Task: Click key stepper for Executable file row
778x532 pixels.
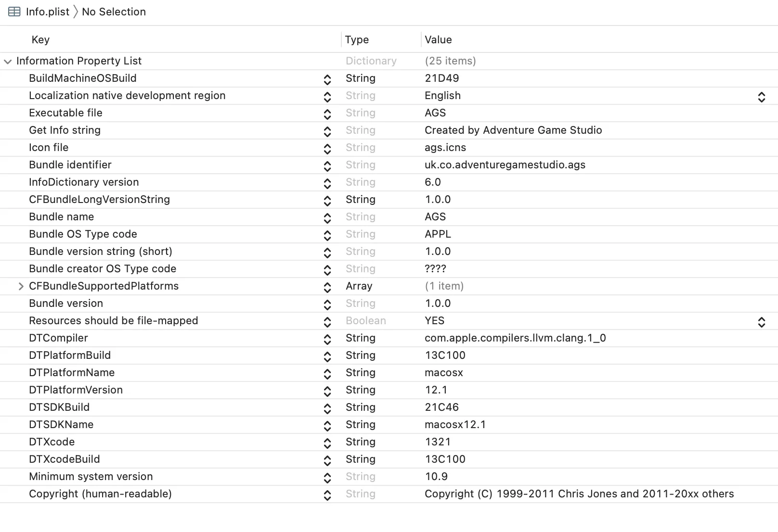Action: pos(327,114)
